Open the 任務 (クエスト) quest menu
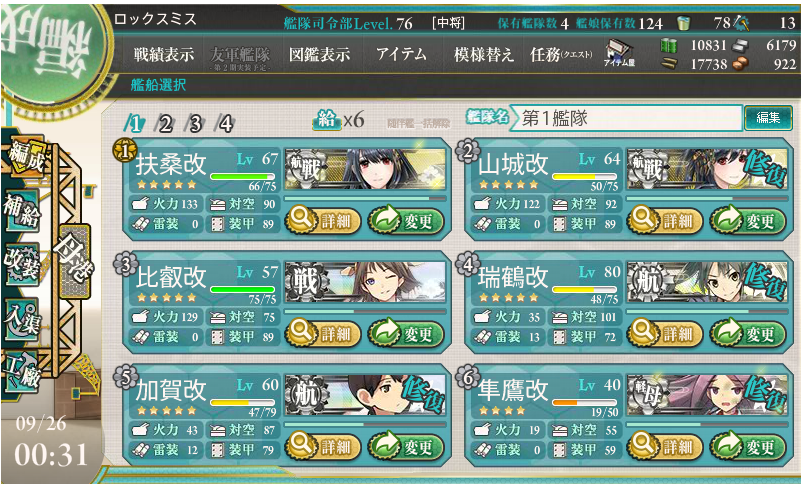The height and width of the screenshot is (486, 801). click(561, 54)
